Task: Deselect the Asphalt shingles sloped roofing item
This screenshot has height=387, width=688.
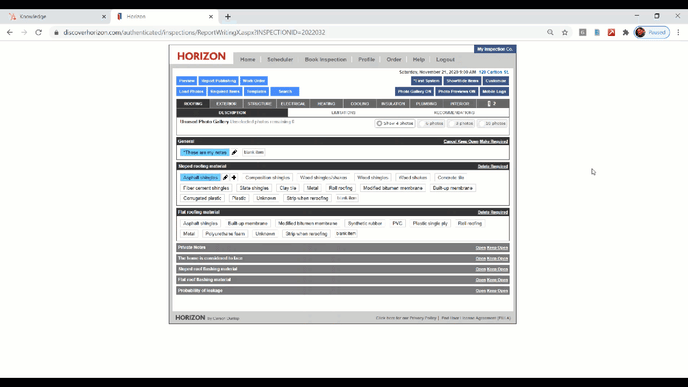Action: (x=200, y=177)
